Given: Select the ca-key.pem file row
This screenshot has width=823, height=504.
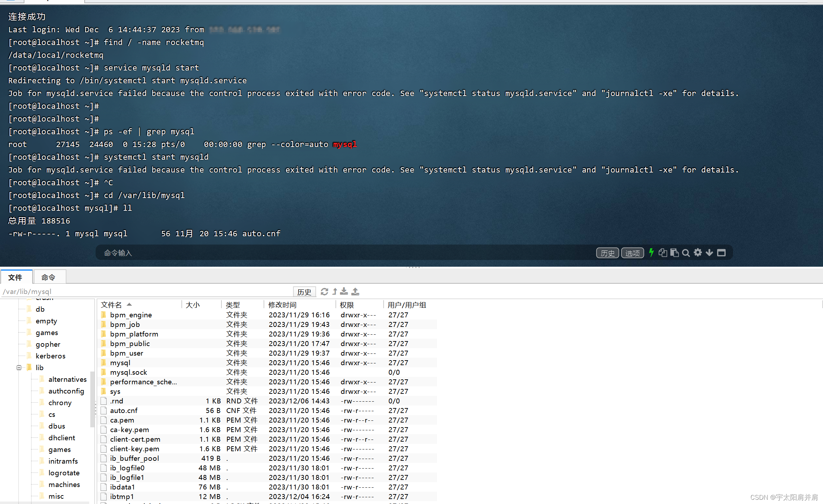Looking at the screenshot, I should pos(267,430).
